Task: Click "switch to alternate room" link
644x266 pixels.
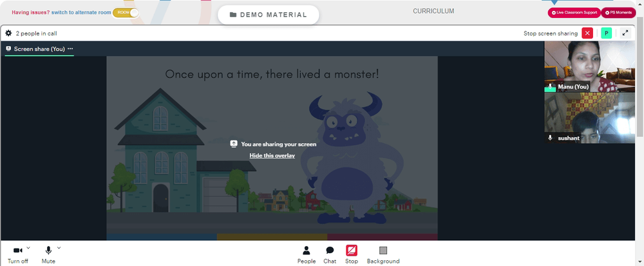Action: click(81, 12)
